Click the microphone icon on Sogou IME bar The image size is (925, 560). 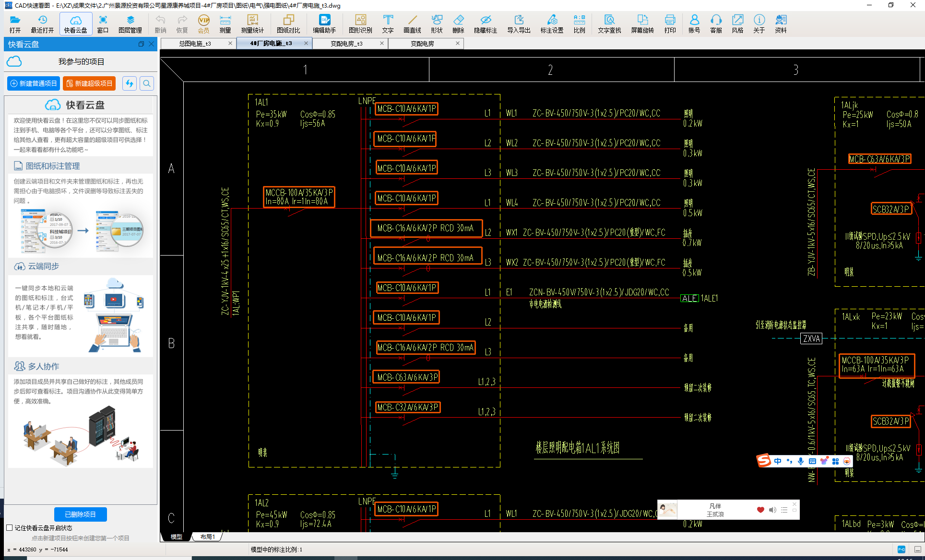coord(800,461)
